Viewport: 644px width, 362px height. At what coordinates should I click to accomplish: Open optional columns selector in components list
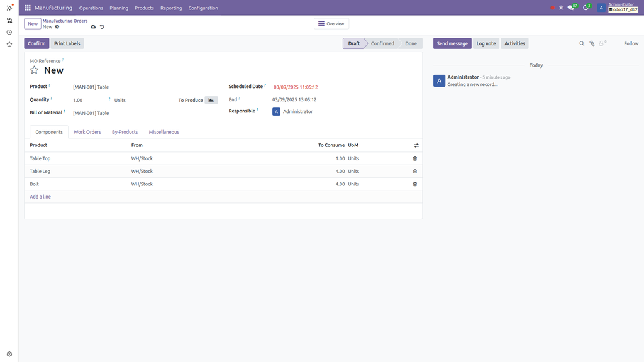tap(416, 145)
